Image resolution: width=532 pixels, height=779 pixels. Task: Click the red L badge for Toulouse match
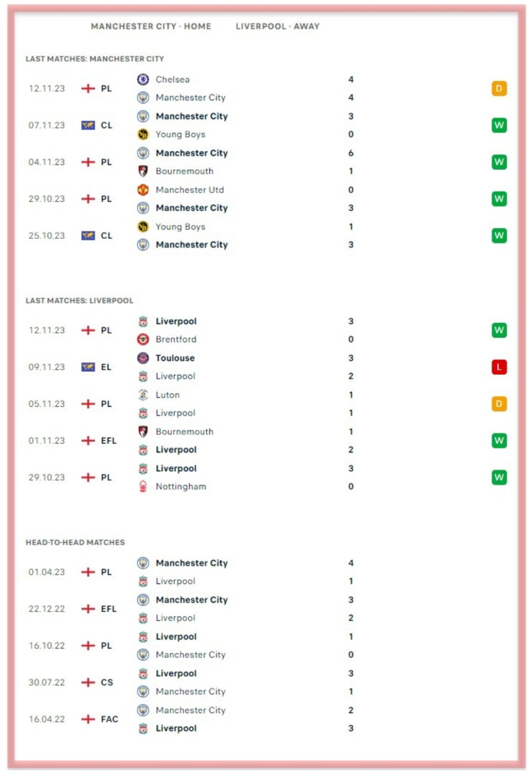tap(499, 367)
